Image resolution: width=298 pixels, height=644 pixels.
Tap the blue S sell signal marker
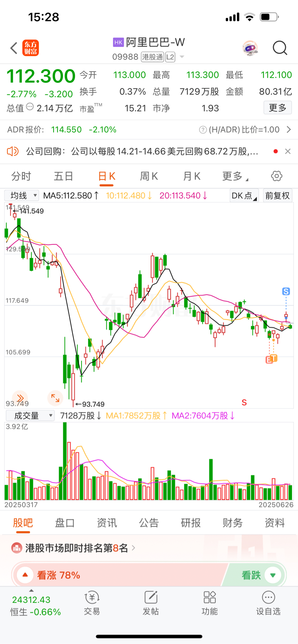(286, 291)
